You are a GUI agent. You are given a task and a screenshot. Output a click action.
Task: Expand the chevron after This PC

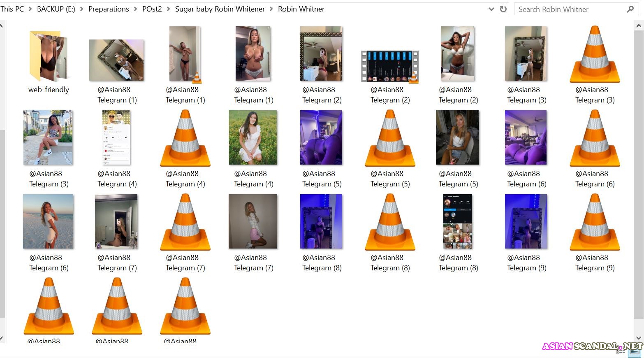point(30,9)
